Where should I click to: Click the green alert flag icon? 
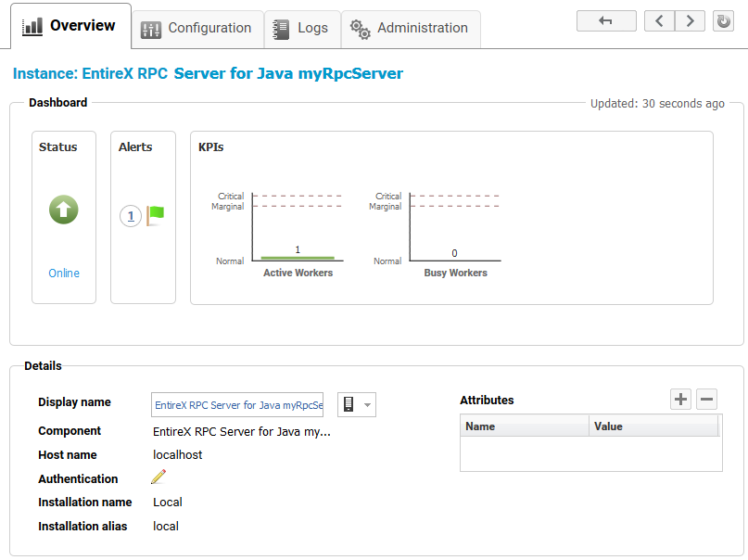click(x=155, y=216)
